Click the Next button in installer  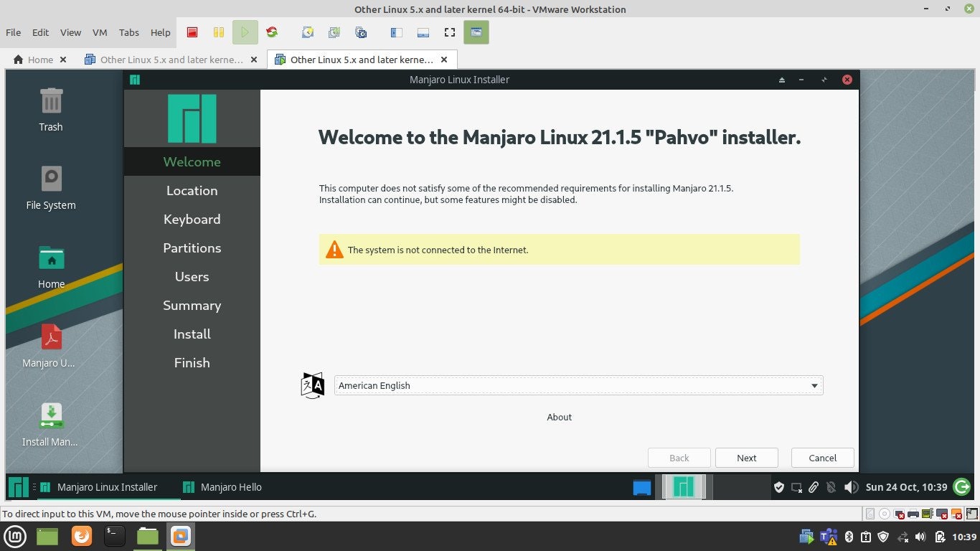click(747, 458)
